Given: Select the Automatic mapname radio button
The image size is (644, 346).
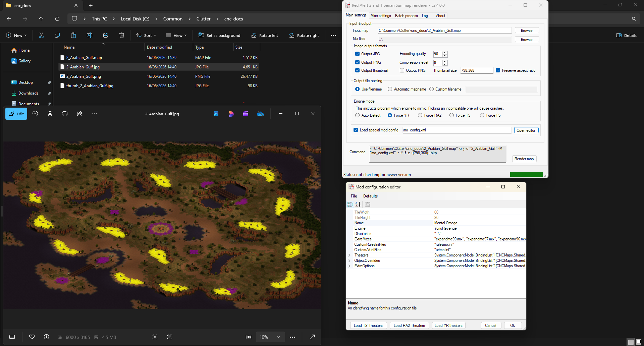Looking at the screenshot, I should coord(390,89).
